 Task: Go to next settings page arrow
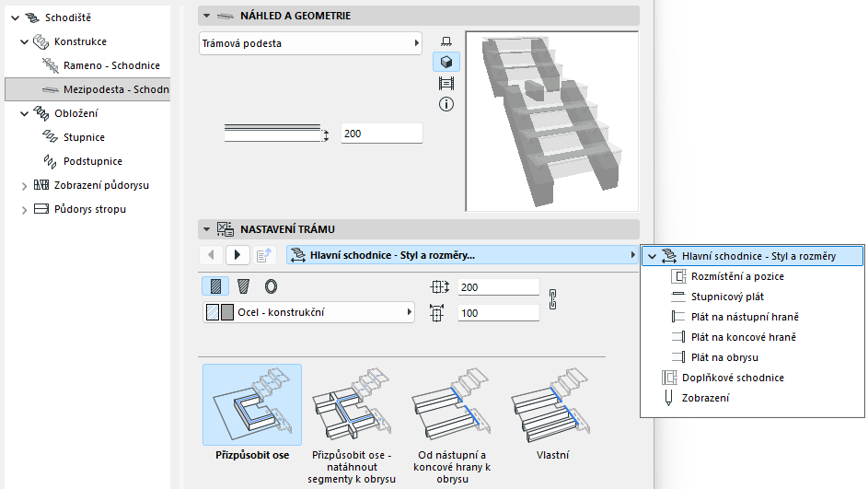[x=237, y=255]
